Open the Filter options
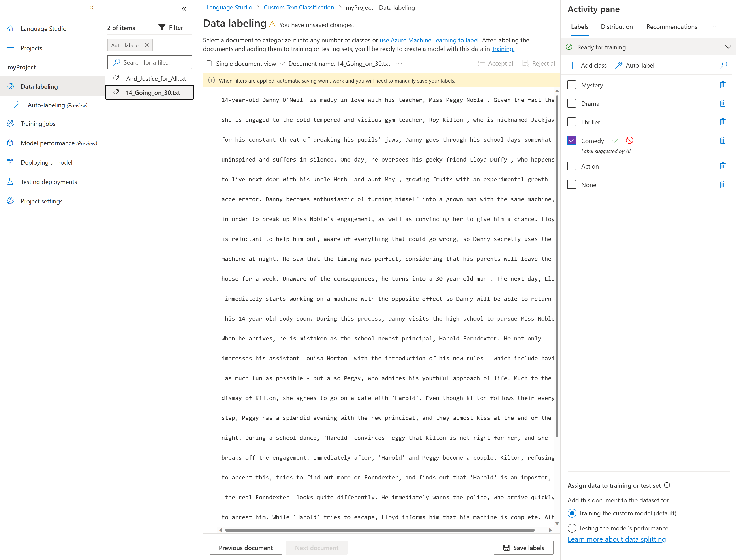The width and height of the screenshot is (736, 560). [x=171, y=28]
